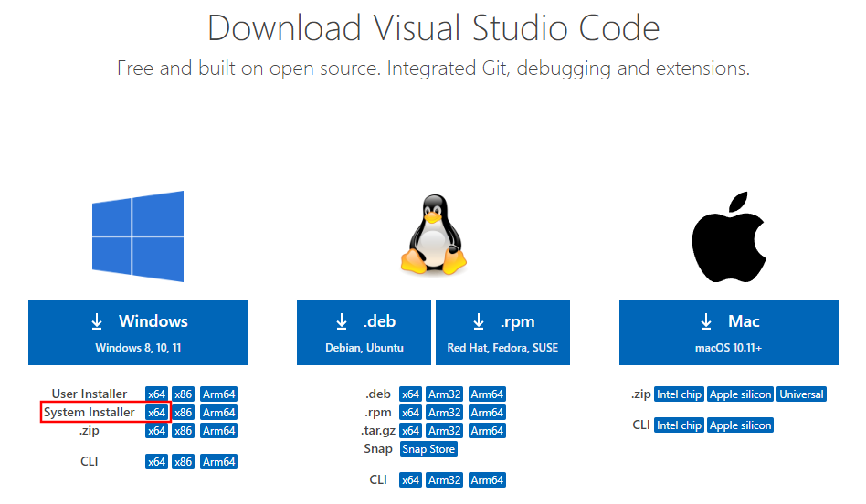
Task: Download Linux CLI x64
Action: (410, 479)
